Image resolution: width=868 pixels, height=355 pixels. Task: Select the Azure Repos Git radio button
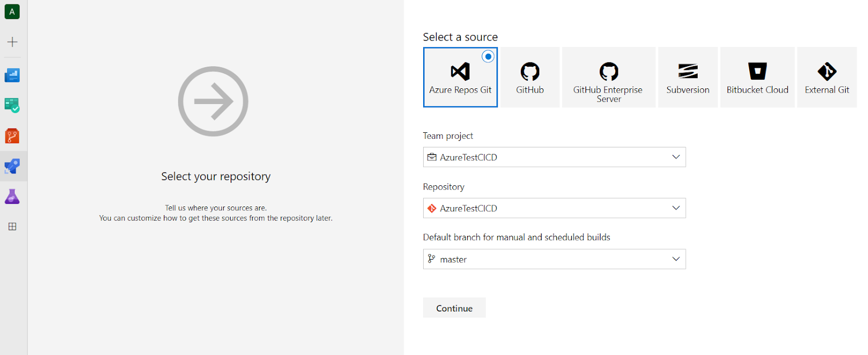click(488, 56)
